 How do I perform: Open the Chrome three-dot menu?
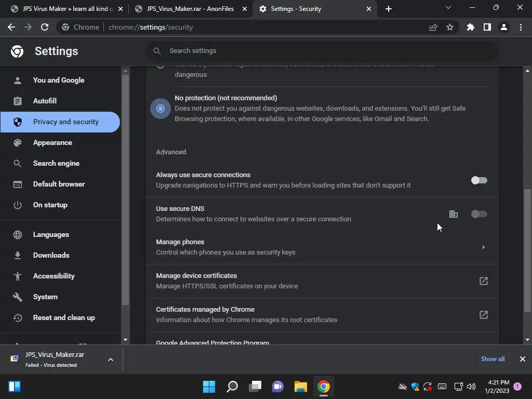521,27
